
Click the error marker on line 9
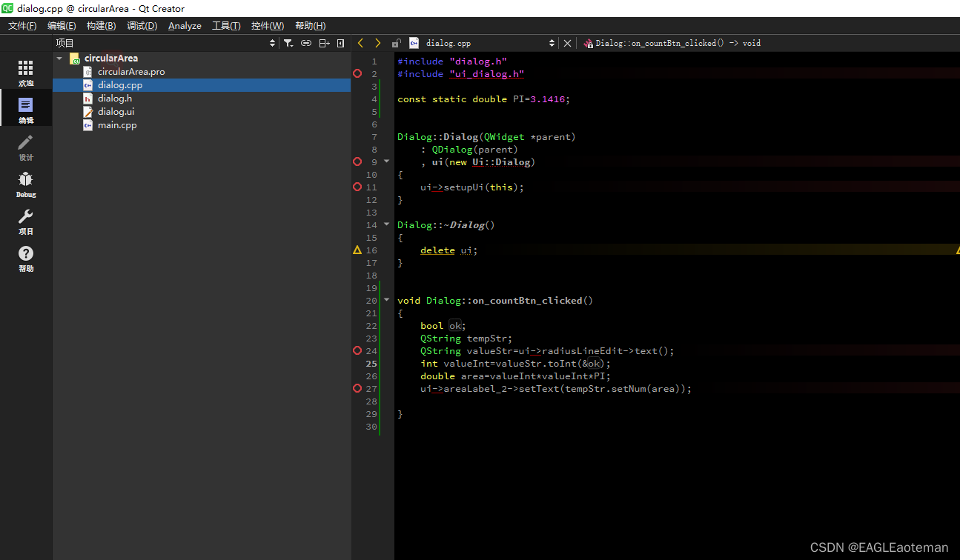click(357, 161)
